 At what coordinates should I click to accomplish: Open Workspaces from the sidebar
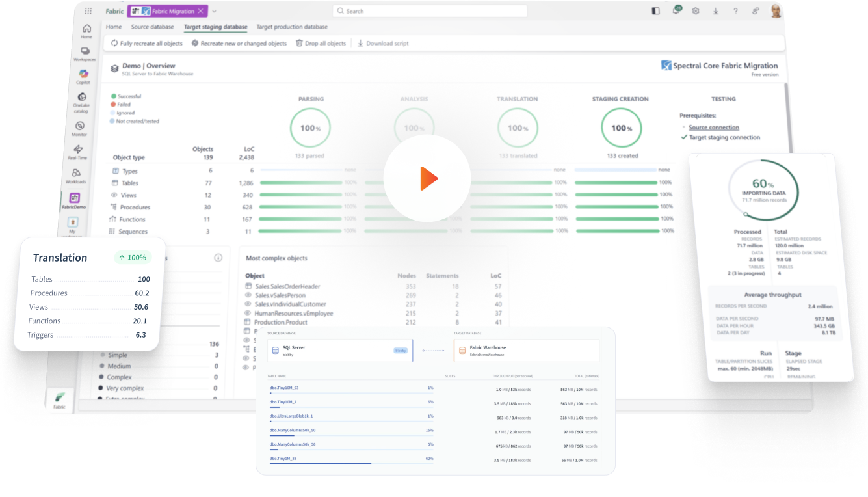(x=85, y=55)
